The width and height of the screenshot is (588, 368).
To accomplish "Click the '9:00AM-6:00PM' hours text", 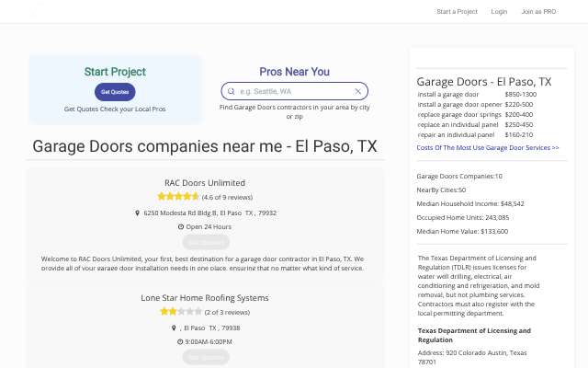I will (x=209, y=341).
